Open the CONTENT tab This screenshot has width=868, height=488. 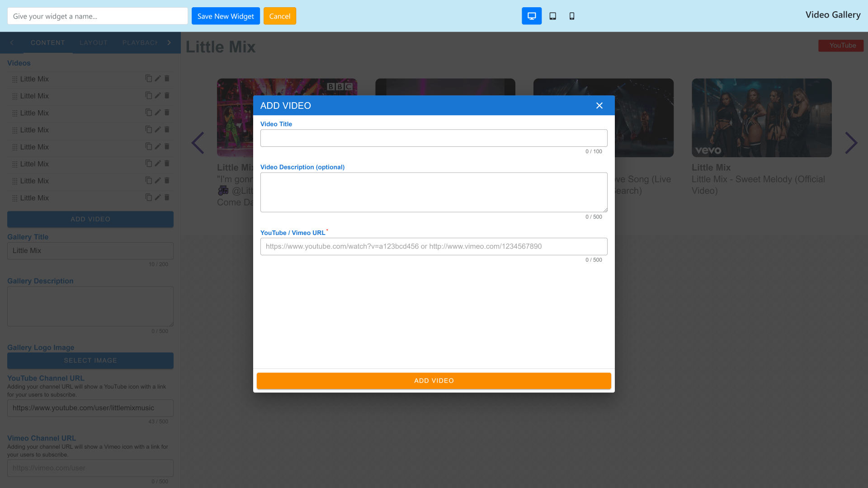tap(48, 42)
